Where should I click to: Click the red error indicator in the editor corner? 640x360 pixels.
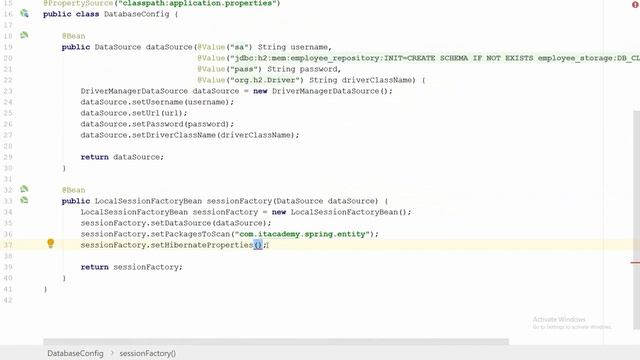click(636, 4)
